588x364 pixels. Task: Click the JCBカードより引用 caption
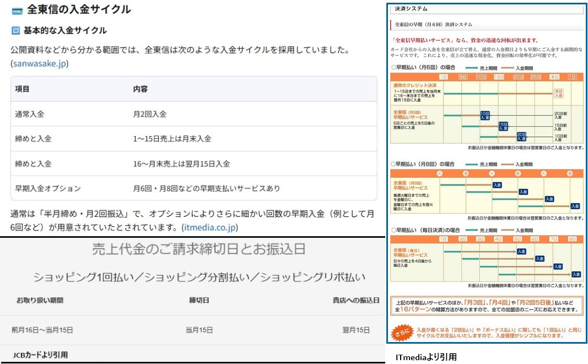[40, 355]
